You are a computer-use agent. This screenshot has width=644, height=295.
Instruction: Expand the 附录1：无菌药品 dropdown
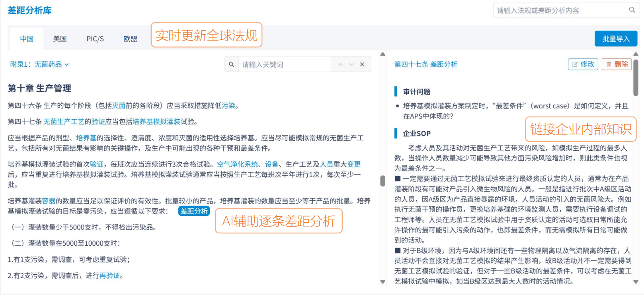[x=39, y=64]
